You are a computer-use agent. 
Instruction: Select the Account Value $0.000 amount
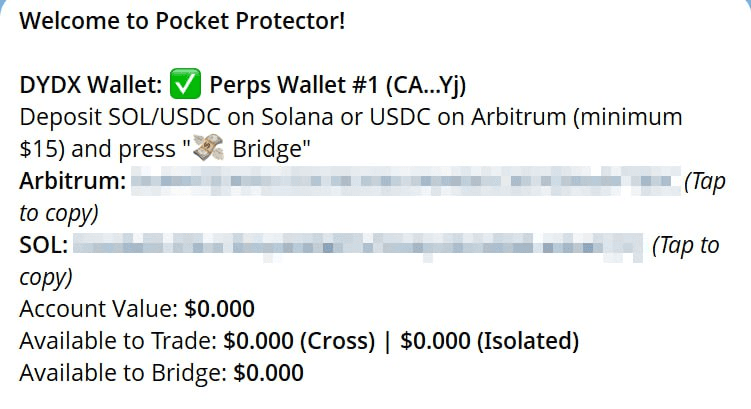click(219, 309)
